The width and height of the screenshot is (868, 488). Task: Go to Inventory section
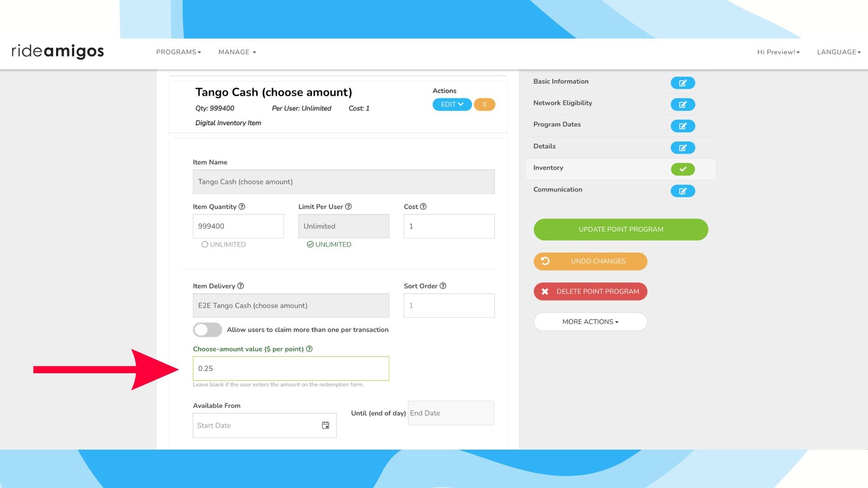(x=548, y=168)
